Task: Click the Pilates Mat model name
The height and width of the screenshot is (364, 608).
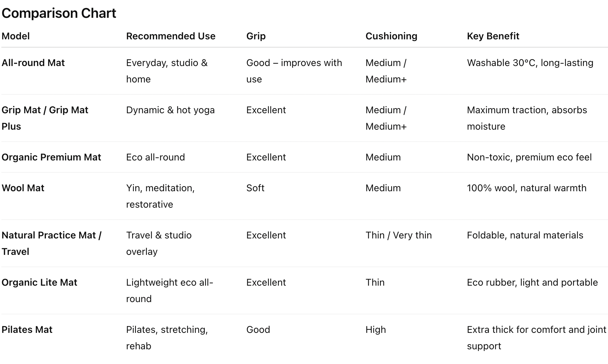Action: pos(27,329)
